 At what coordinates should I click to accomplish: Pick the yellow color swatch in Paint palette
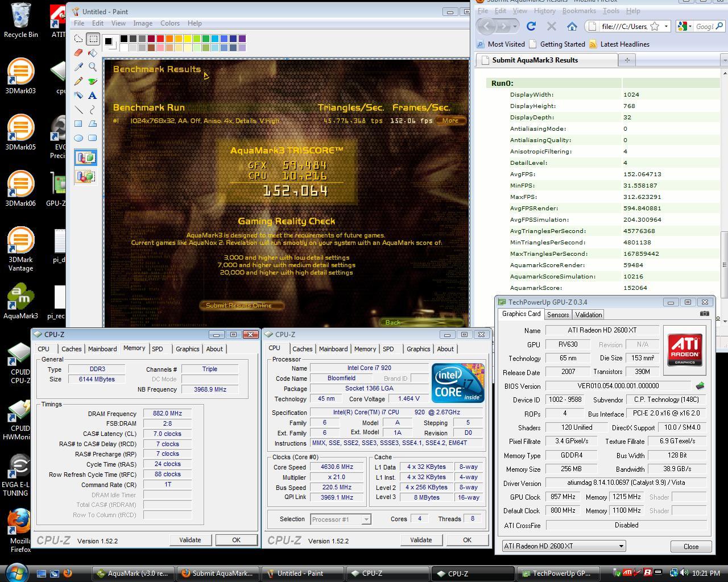click(188, 39)
